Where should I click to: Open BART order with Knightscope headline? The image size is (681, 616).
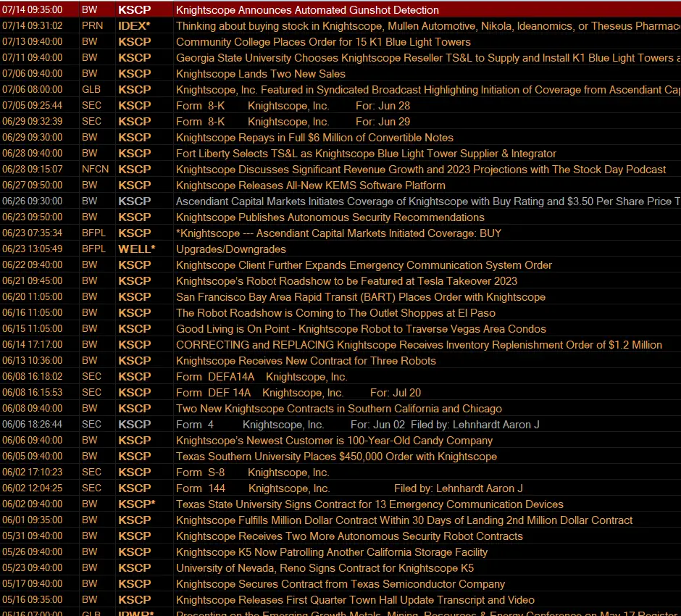click(x=361, y=297)
